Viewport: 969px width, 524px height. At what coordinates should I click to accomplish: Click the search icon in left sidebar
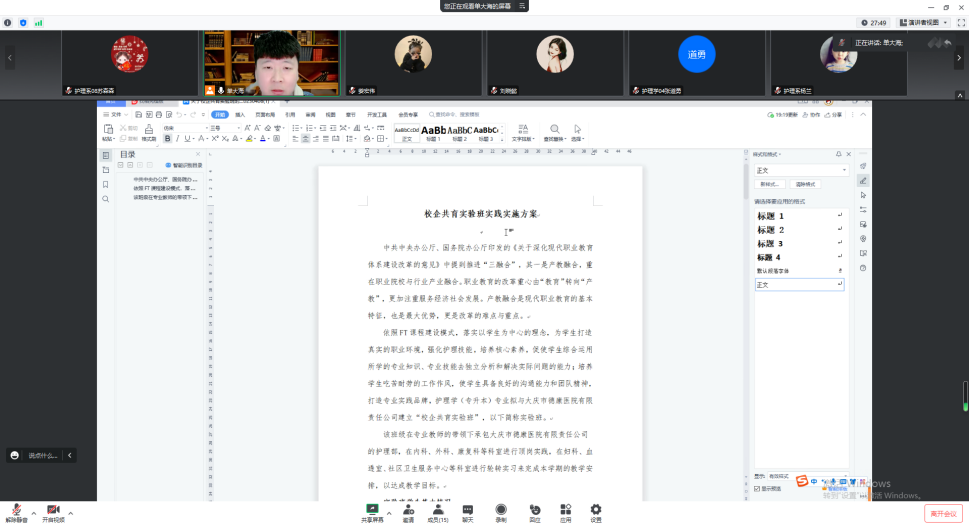(x=106, y=199)
